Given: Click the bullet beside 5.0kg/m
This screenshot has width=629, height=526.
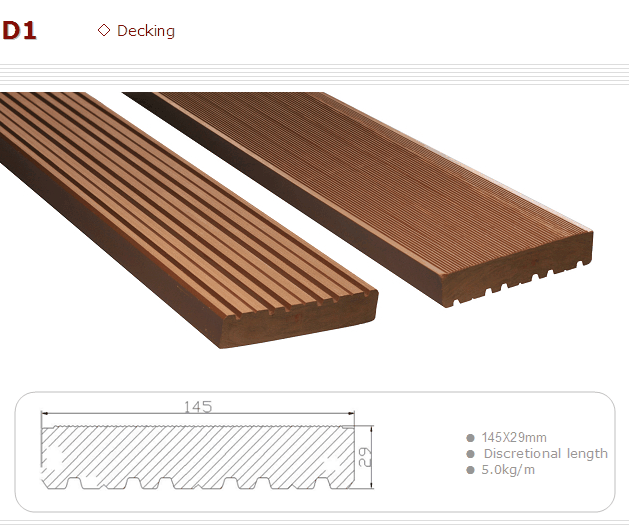Looking at the screenshot, I should tap(471, 470).
